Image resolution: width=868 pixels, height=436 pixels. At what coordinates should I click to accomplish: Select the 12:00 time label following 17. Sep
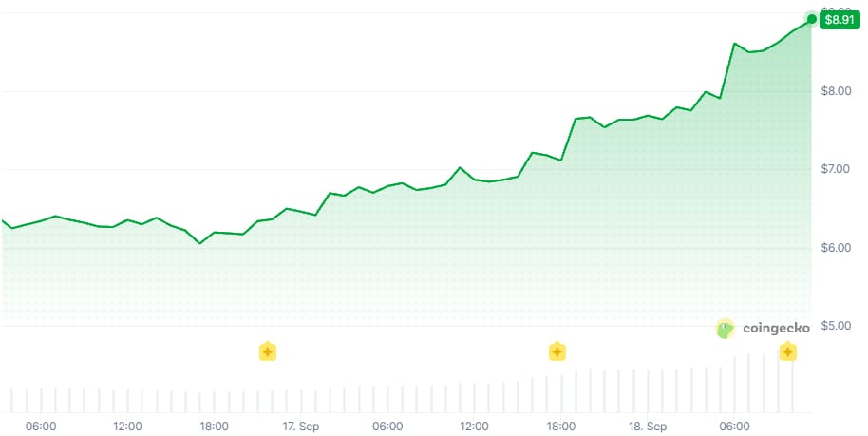[x=475, y=427]
